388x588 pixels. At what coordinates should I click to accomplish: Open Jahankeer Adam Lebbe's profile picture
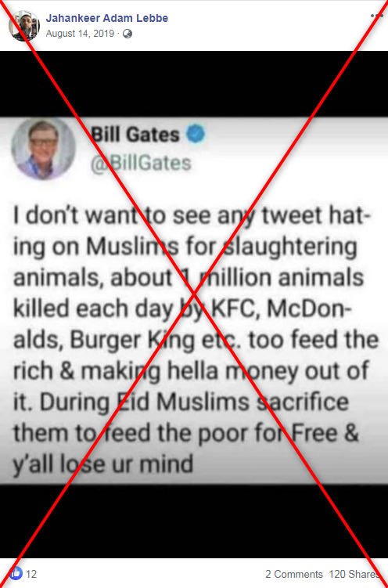(24, 26)
